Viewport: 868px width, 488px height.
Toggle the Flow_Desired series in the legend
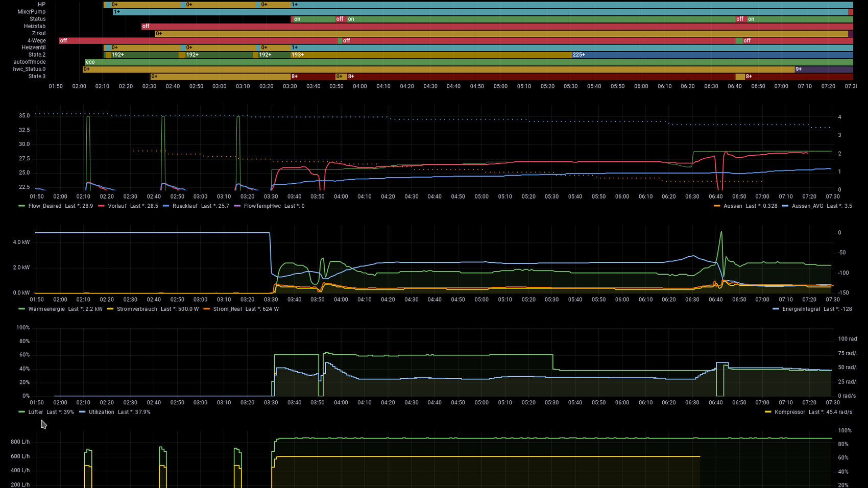click(45, 206)
